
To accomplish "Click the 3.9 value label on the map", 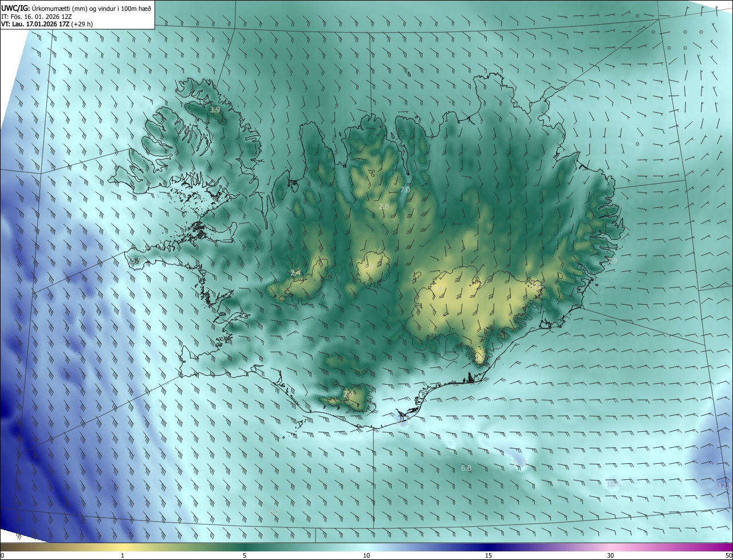I will (215, 109).
